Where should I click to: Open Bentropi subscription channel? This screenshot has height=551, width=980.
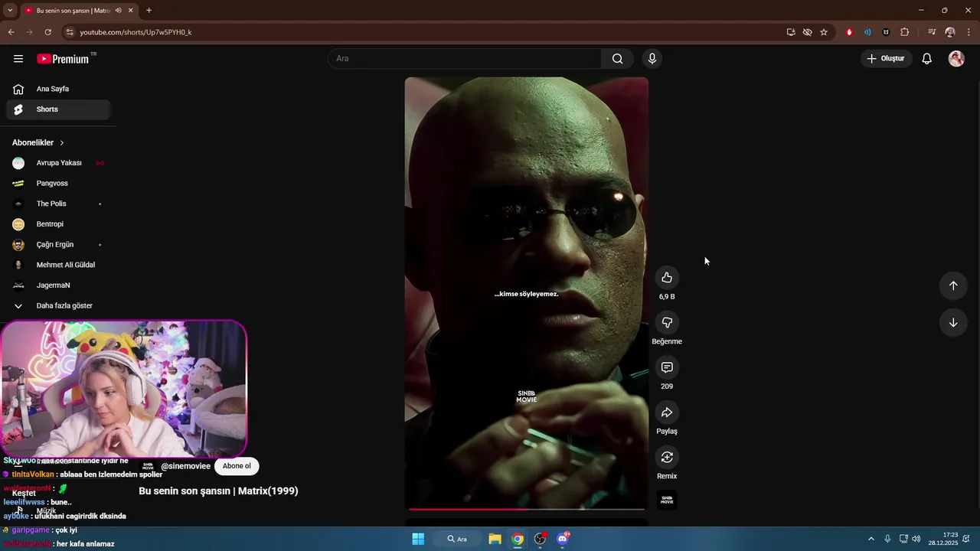(58, 224)
